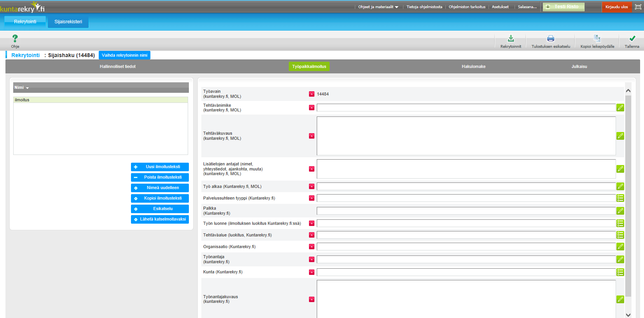Screen dimensions: 644x318
Task: Click Vaihda rekrytoinnin nimi button
Action: click(124, 55)
